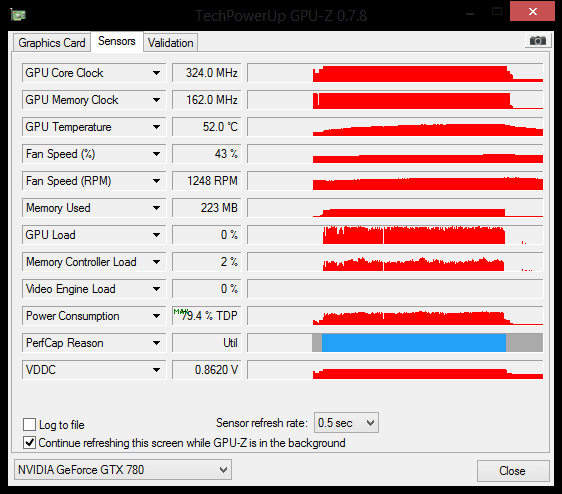Click the 223 MB memory used value
Viewport: 562px width, 494px height.
(207, 208)
